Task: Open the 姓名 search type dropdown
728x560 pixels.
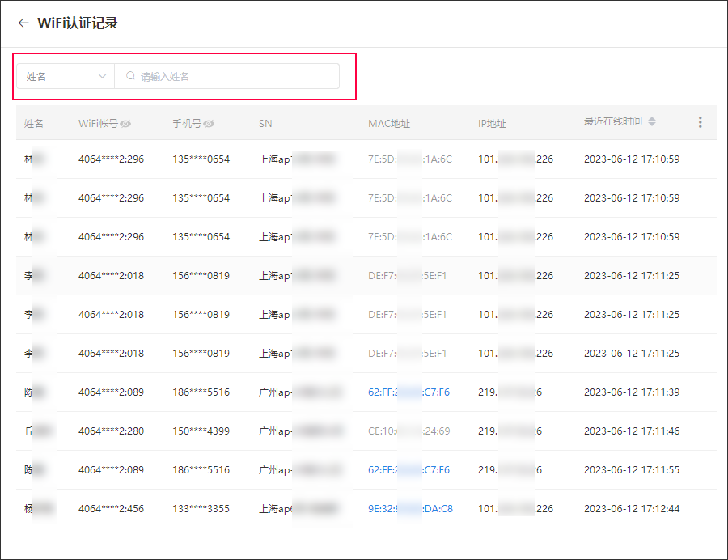Action: (66, 76)
